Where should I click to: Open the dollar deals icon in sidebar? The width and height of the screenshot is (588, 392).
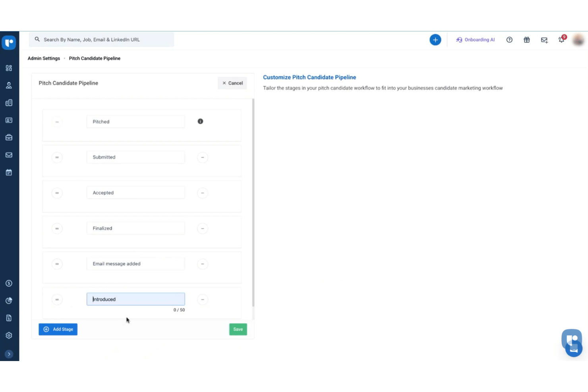9,283
